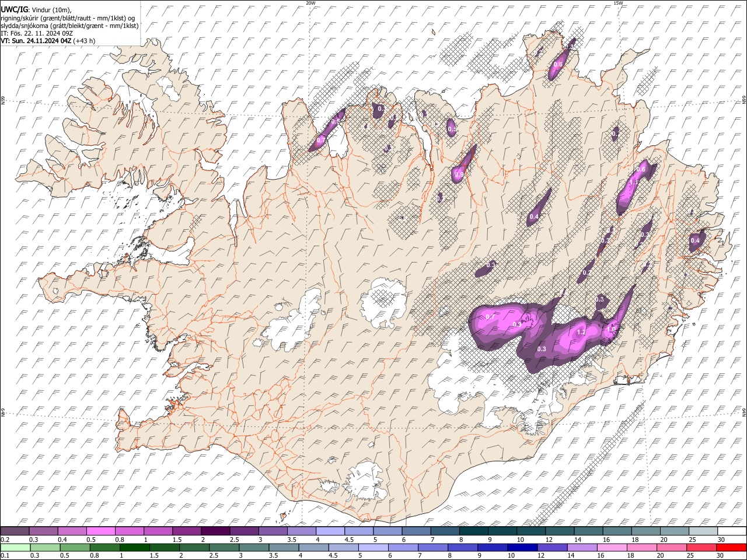
Task: Click the 'slydda/snjókoma' legend description line
Action: click(x=69, y=25)
